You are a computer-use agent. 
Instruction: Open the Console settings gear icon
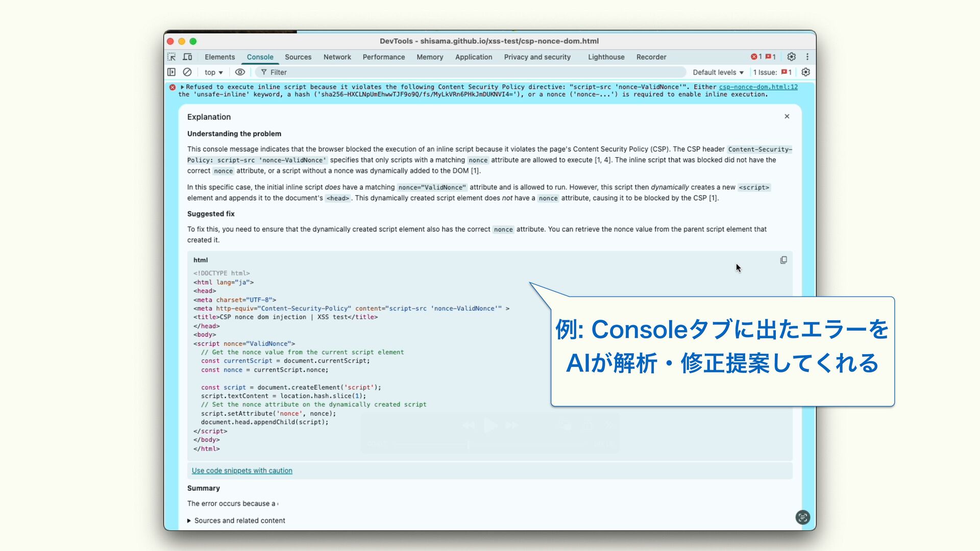pyautogui.click(x=805, y=72)
